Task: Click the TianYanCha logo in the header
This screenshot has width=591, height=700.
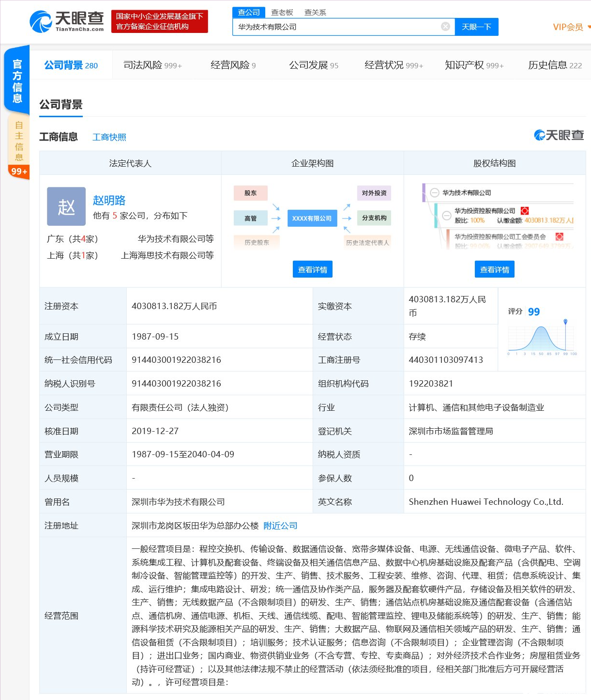Action: pyautogui.click(x=67, y=21)
